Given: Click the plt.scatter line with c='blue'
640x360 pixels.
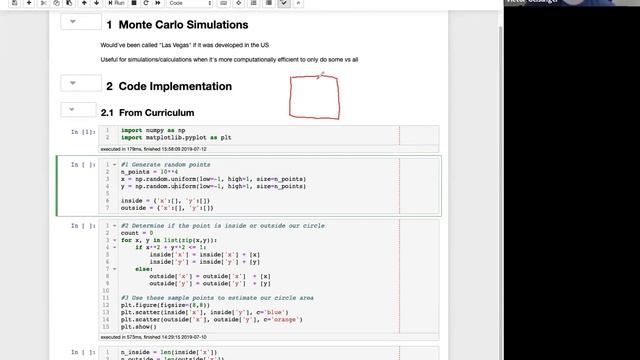Looking at the screenshot, I should coord(204,313).
